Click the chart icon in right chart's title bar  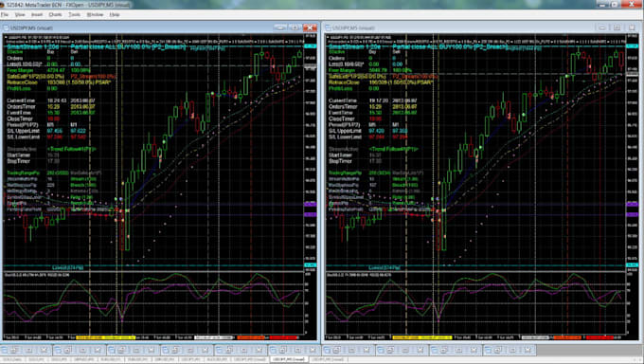click(329, 28)
